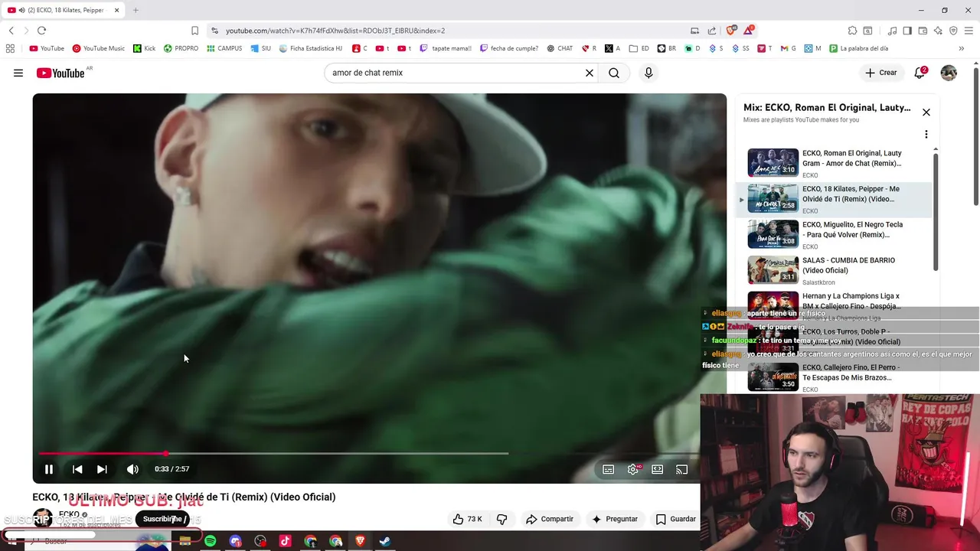Open the YouTube hamburger guide menu
Image resolution: width=980 pixels, height=551 pixels.
point(18,73)
